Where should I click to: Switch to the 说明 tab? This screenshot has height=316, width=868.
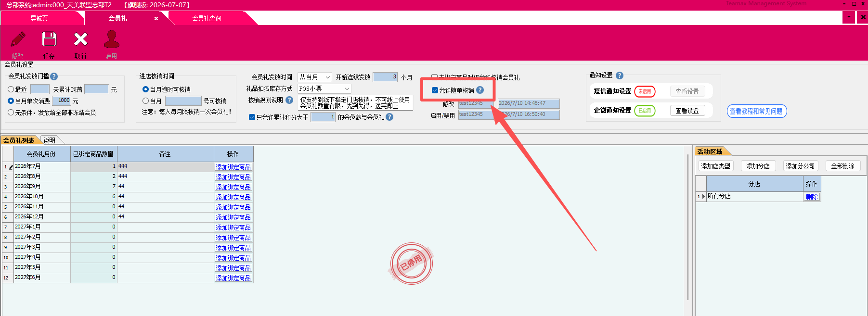pyautogui.click(x=50, y=140)
